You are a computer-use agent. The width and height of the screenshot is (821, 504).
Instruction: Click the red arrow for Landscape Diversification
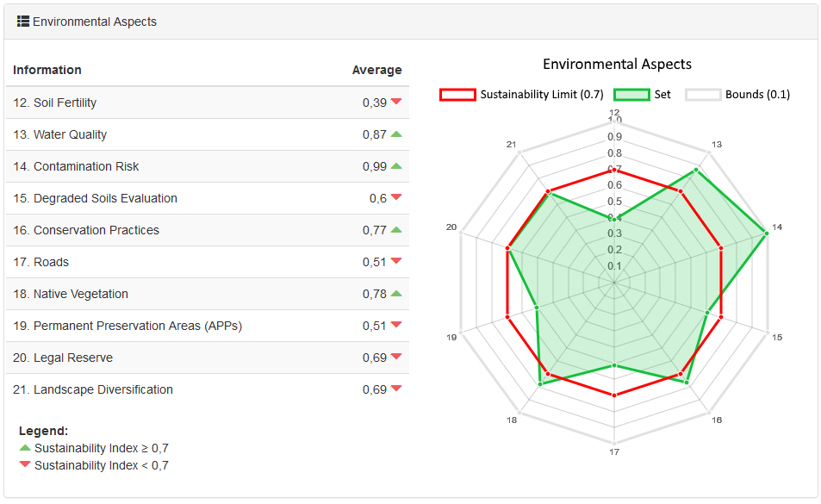pyautogui.click(x=396, y=389)
